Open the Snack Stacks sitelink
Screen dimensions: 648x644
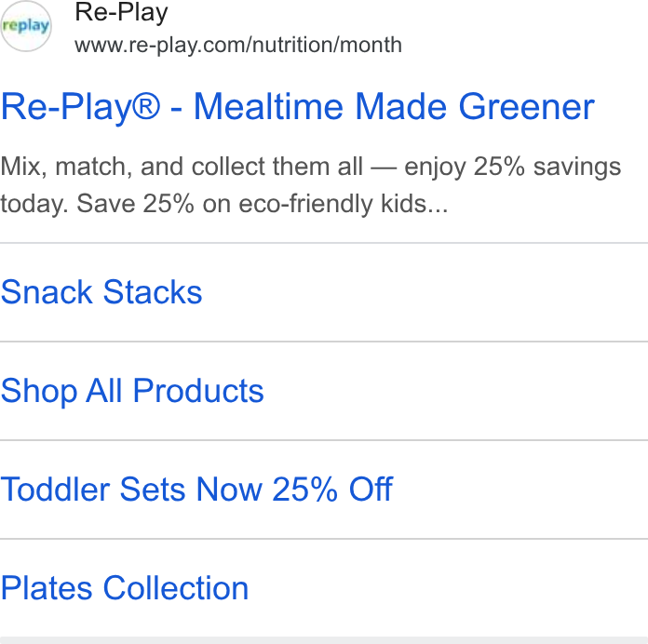coord(101,292)
